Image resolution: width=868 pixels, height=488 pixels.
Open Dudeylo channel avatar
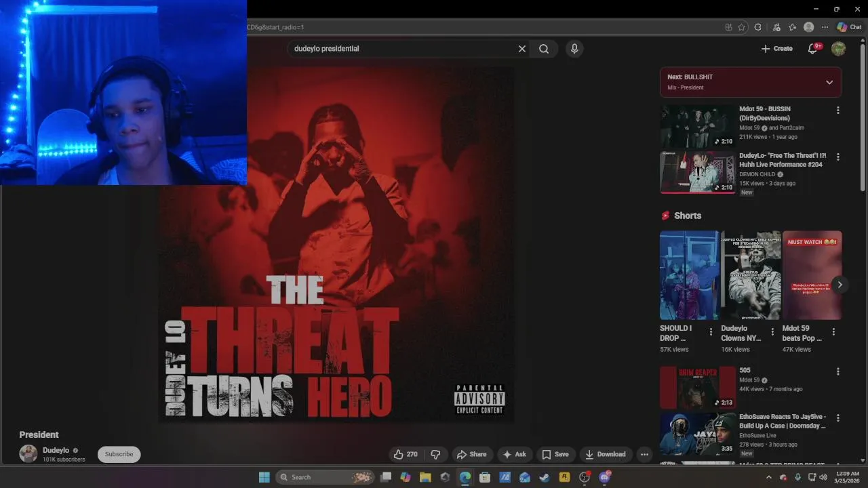pyautogui.click(x=28, y=454)
